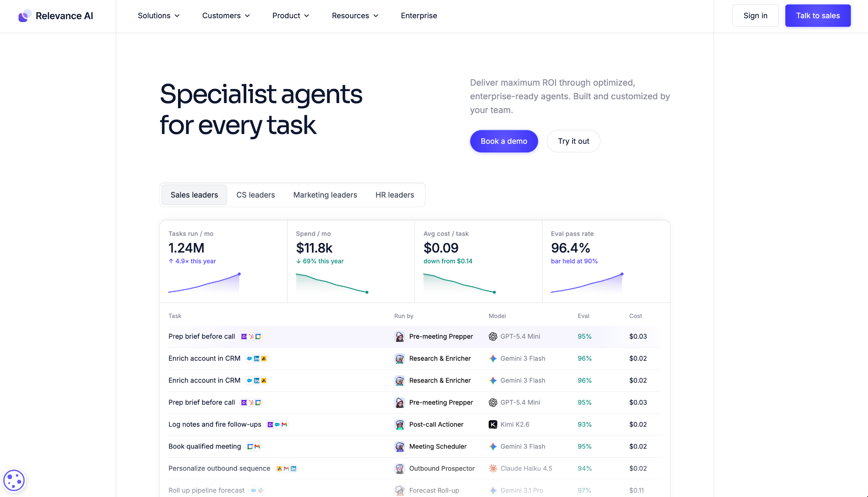The image size is (868, 497).
Task: Click the Google Calendar icon beside Book qualified meeting
Action: pyautogui.click(x=250, y=447)
